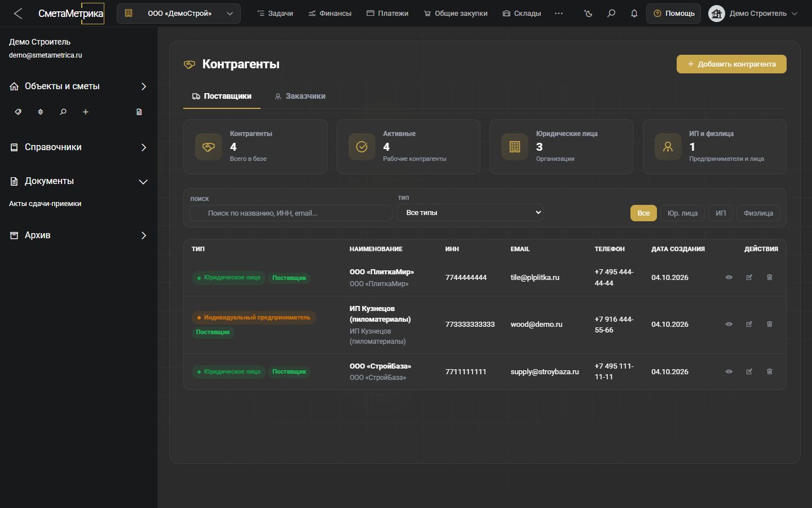Image resolution: width=812 pixels, height=508 pixels.
Task: Open the notifications bell
Action: pos(634,14)
